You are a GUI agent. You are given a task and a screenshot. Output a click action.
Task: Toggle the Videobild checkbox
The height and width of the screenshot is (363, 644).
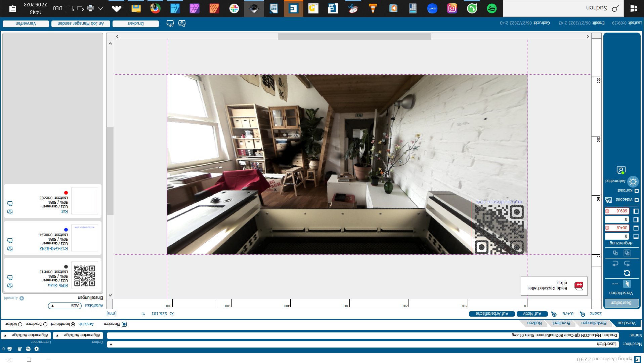pyautogui.click(x=636, y=200)
